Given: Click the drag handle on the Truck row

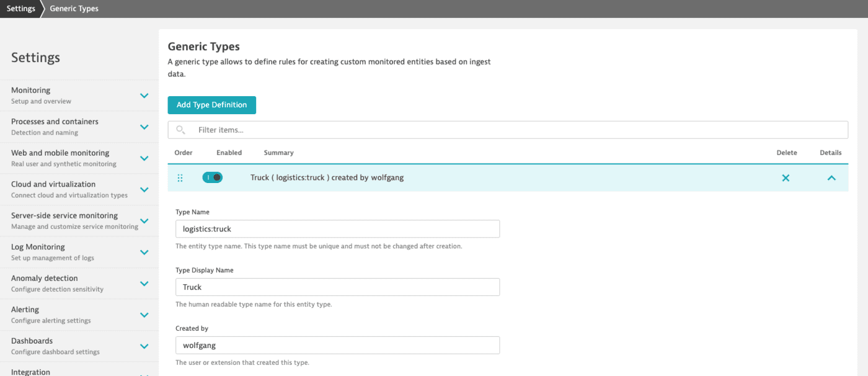Looking at the screenshot, I should [x=180, y=177].
